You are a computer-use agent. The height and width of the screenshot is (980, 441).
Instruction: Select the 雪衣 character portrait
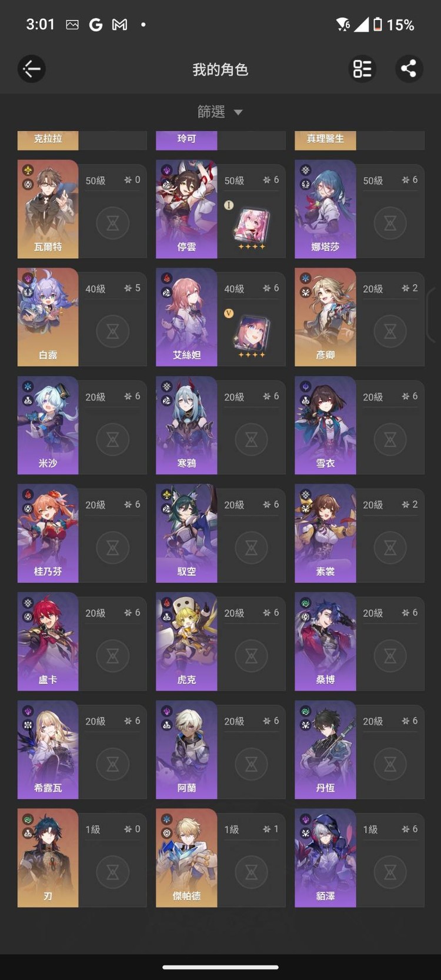[x=325, y=426]
